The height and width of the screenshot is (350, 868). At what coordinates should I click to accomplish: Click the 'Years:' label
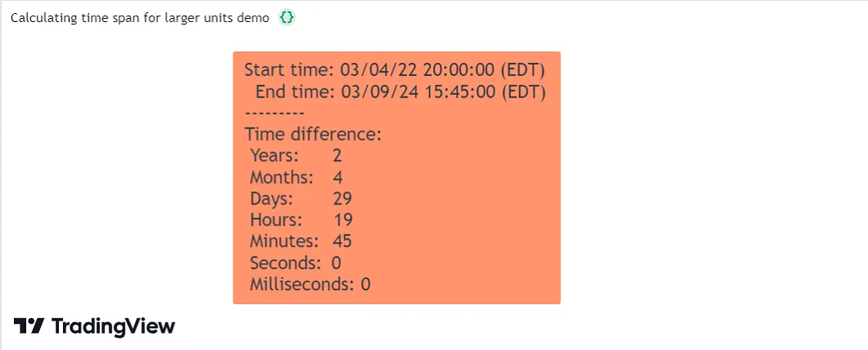click(274, 156)
